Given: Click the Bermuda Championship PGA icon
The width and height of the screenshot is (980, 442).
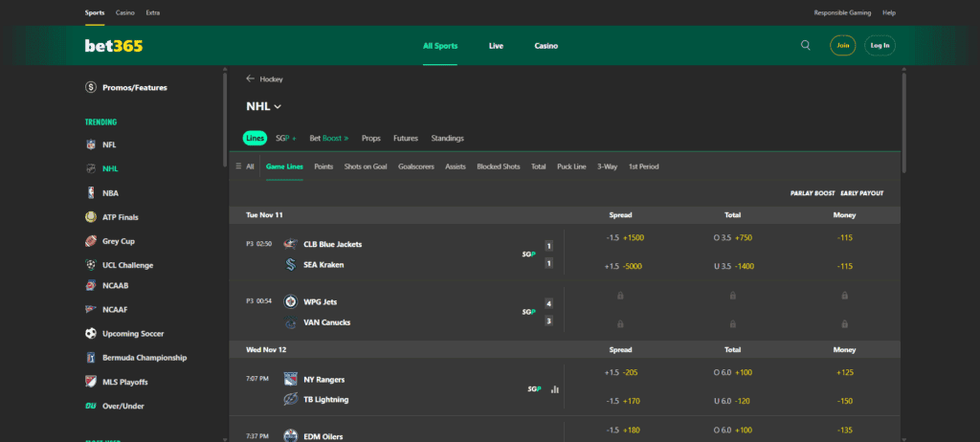Looking at the screenshot, I should [x=91, y=358].
